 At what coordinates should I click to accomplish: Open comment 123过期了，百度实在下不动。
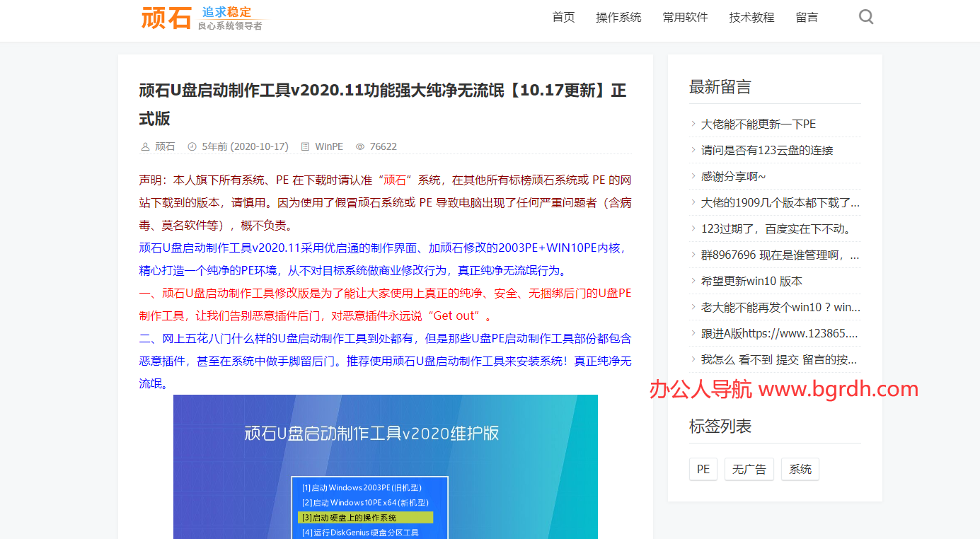tap(776, 228)
